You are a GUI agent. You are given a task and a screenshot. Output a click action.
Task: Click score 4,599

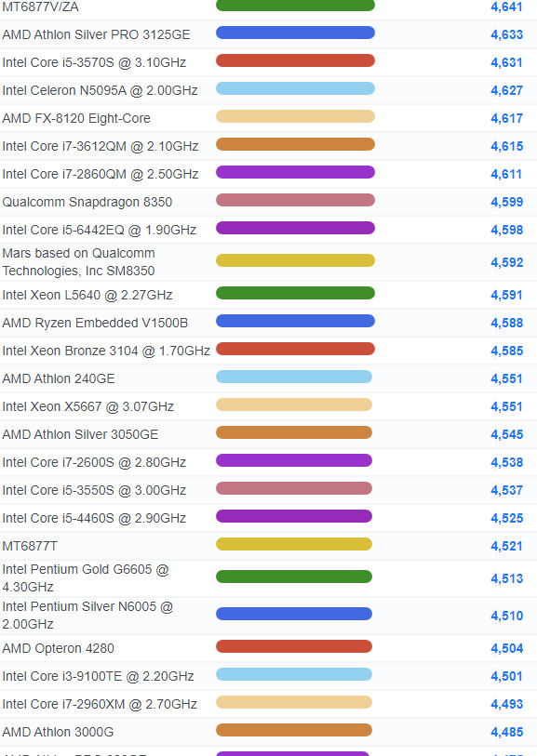[x=506, y=202]
